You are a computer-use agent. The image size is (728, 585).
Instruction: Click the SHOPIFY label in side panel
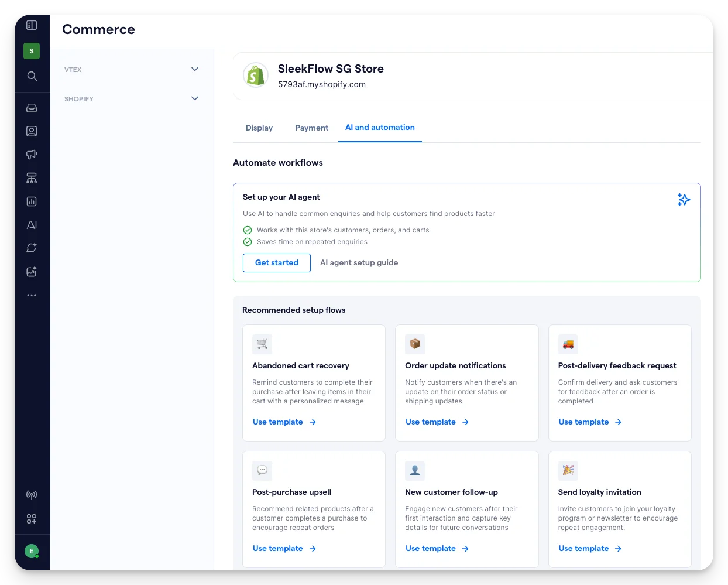click(79, 99)
